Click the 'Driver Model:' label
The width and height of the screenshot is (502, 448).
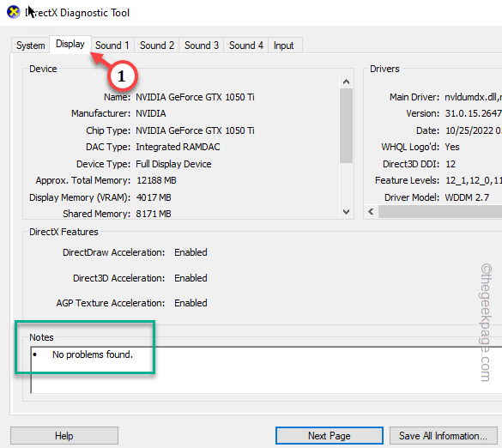[x=412, y=197]
